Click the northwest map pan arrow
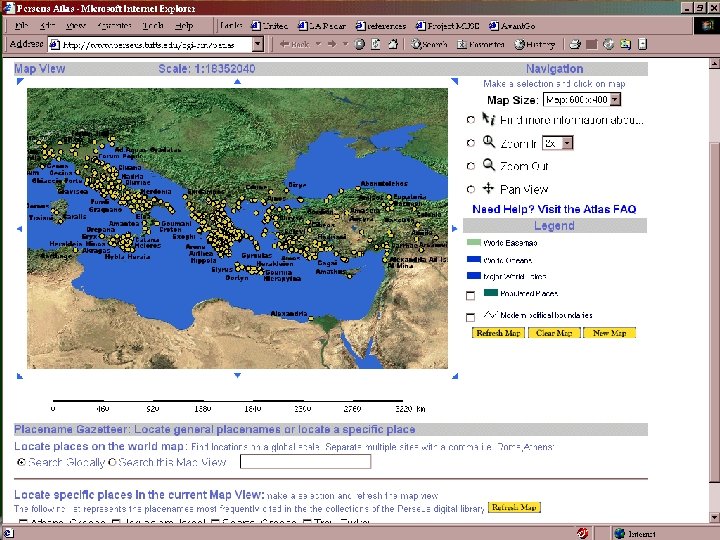The height and width of the screenshot is (540, 720). point(20,81)
